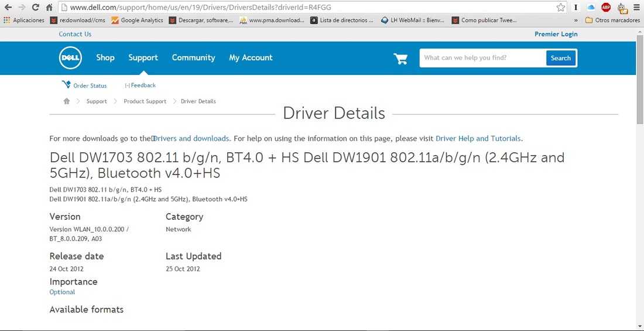Open the My Account menu
Viewport: 644px width, 331px height.
[x=251, y=57]
